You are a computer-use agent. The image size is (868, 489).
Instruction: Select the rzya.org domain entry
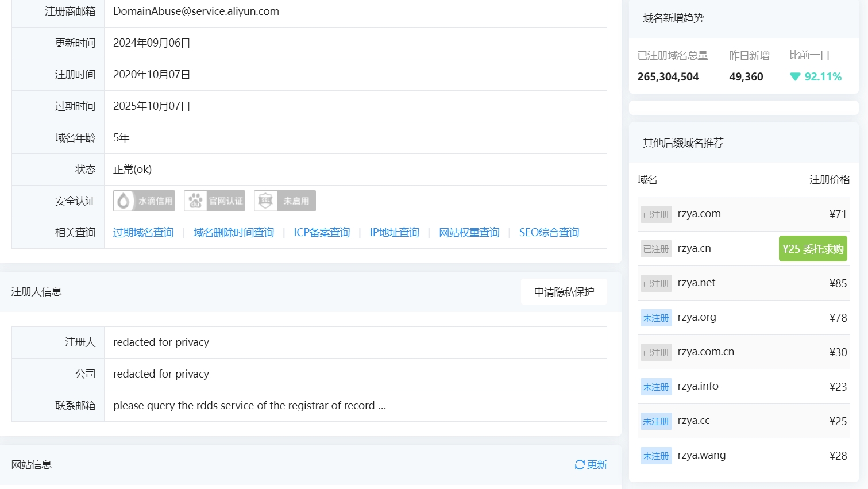(697, 317)
